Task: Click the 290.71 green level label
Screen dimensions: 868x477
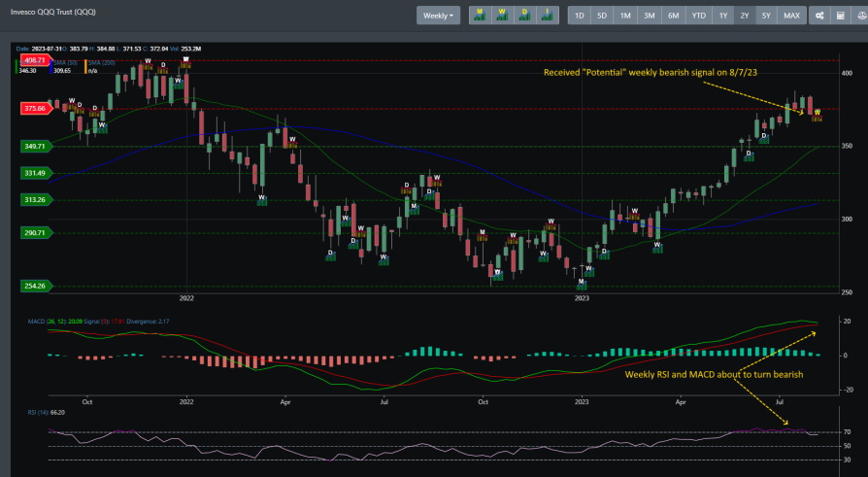Action: tap(36, 233)
